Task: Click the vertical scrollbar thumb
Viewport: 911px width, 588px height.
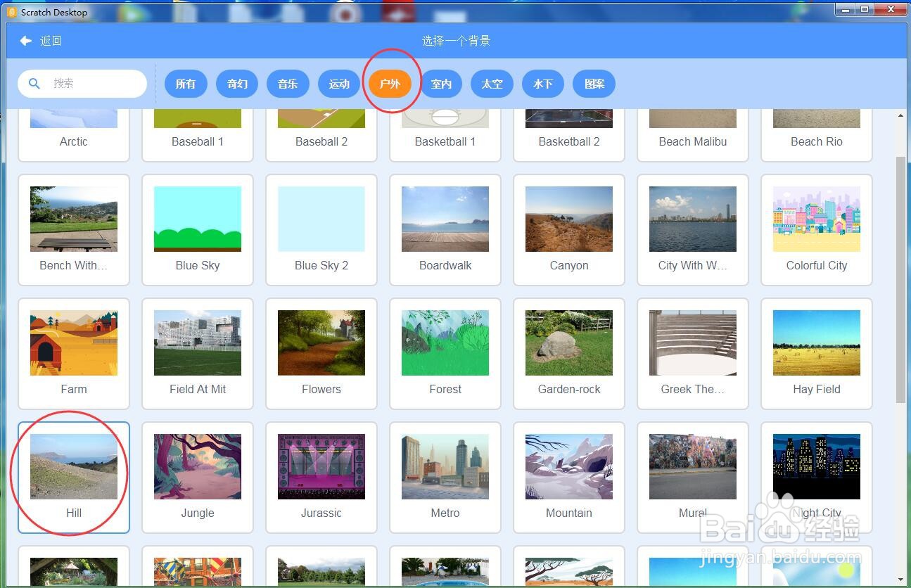Action: pos(900,280)
